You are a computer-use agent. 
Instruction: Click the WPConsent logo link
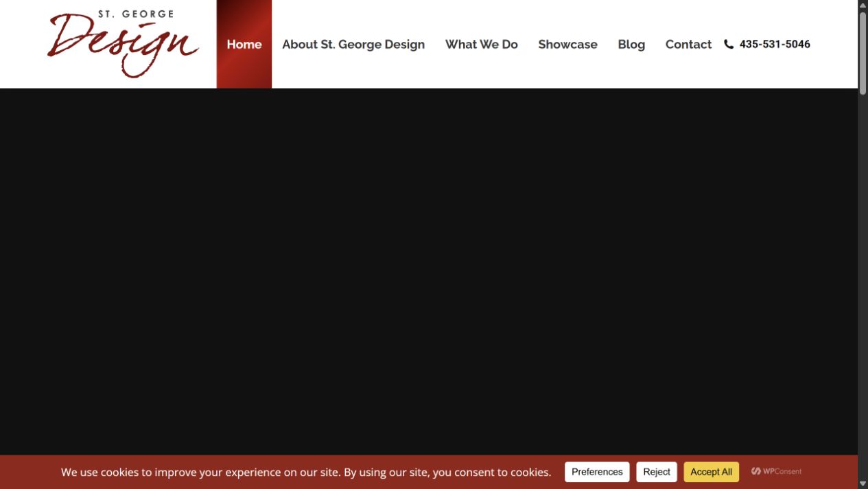pyautogui.click(x=776, y=471)
